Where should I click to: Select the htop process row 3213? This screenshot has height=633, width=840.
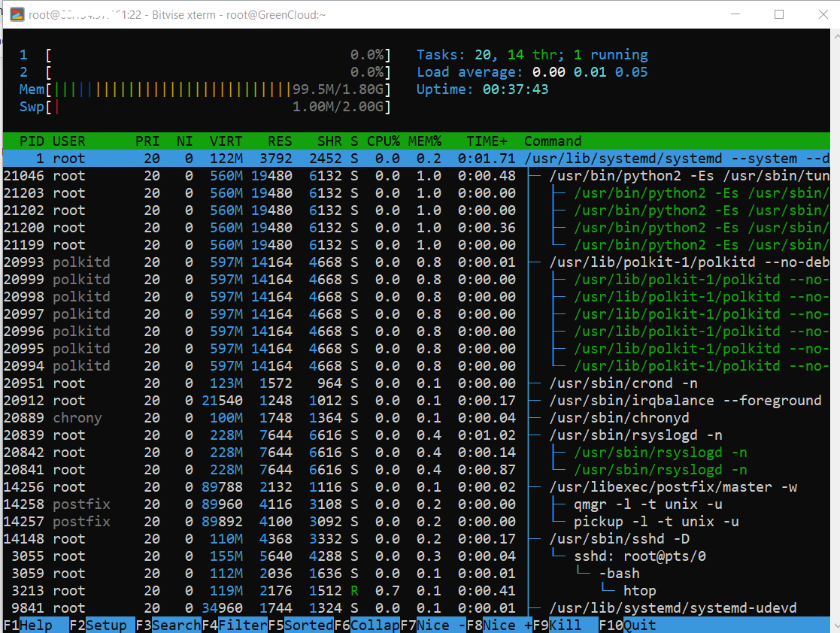pos(417,591)
